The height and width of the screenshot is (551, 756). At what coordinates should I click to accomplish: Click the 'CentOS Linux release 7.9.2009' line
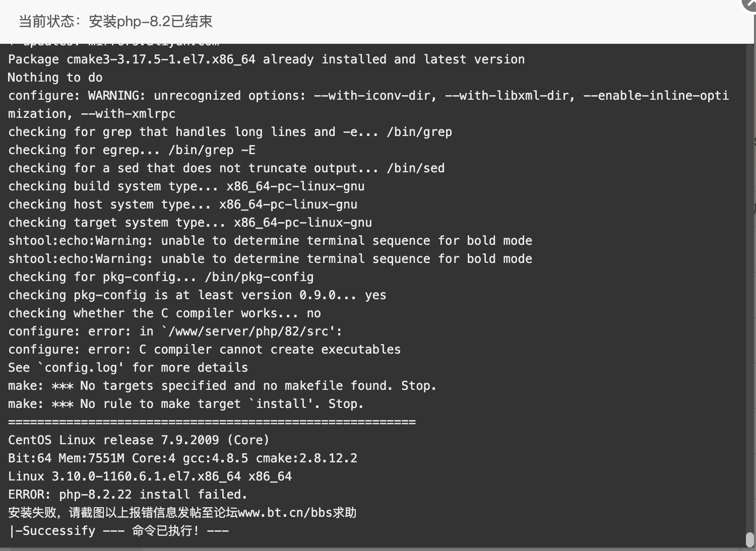click(139, 440)
